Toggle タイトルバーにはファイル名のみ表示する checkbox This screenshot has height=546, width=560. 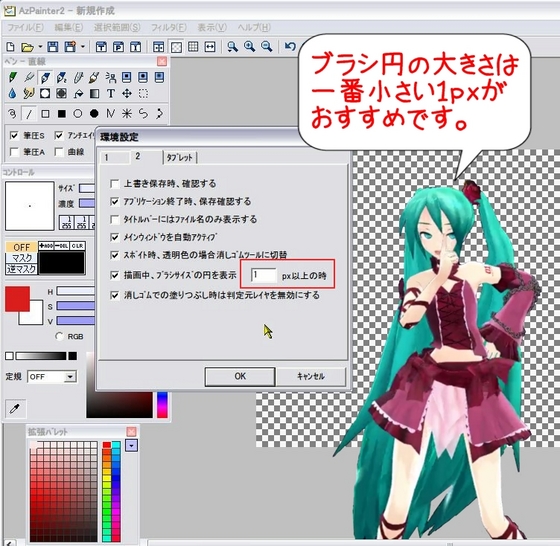pyautogui.click(x=115, y=219)
